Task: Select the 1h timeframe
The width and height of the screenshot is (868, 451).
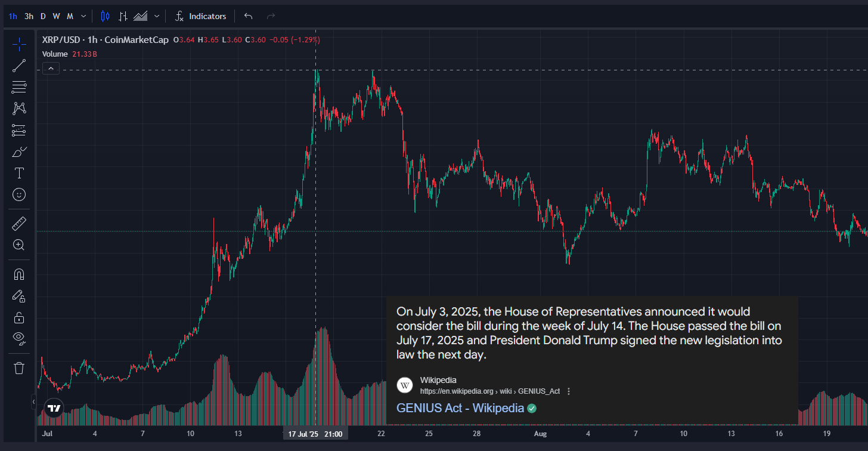Action: (x=13, y=16)
